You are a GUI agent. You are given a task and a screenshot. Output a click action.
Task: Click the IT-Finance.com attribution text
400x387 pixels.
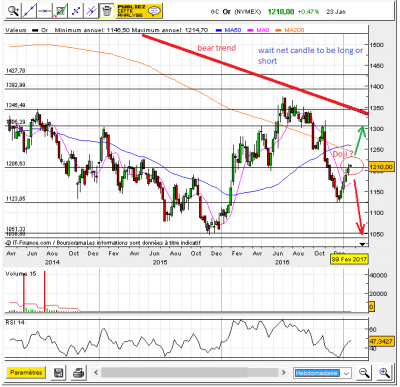103,243
